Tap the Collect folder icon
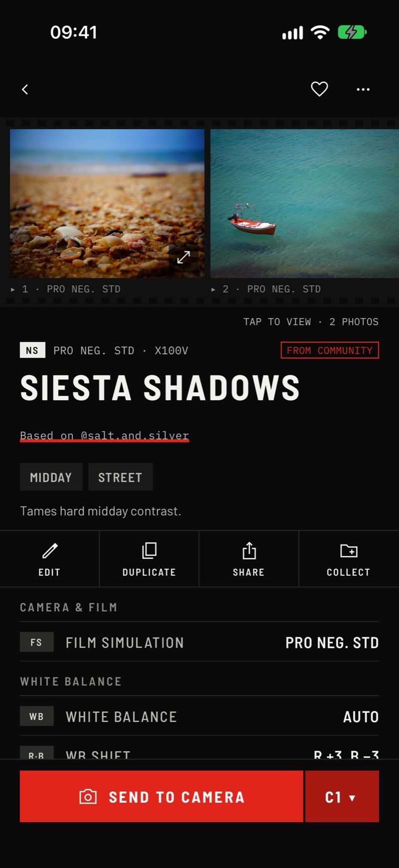This screenshot has height=868, width=399. pos(349,551)
